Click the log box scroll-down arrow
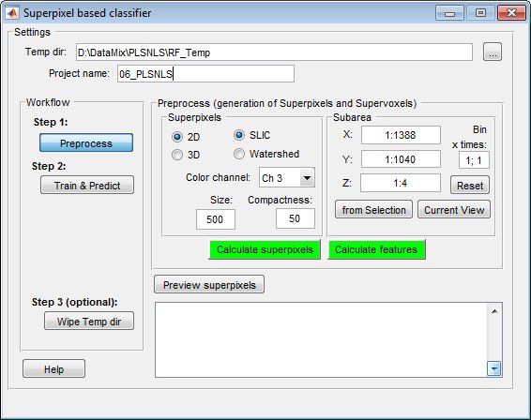The image size is (531, 420). (x=494, y=368)
